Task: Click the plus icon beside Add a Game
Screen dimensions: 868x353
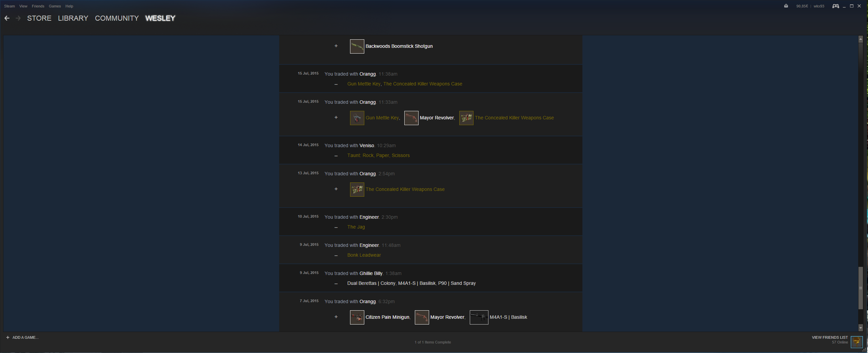Action: click(8, 337)
